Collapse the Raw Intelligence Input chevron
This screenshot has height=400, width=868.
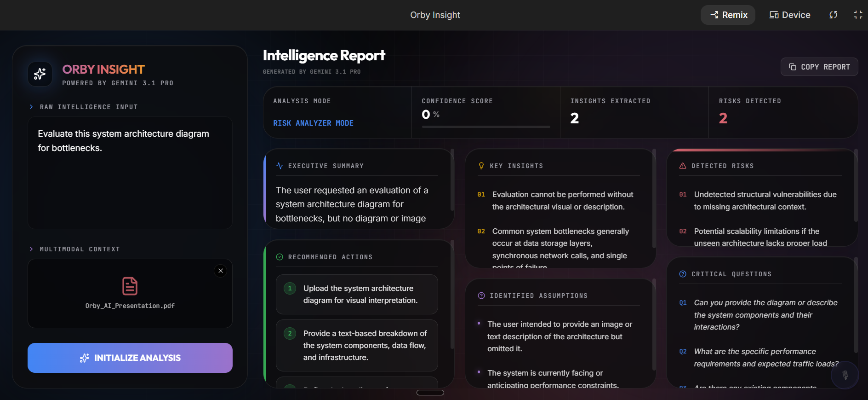tap(31, 107)
